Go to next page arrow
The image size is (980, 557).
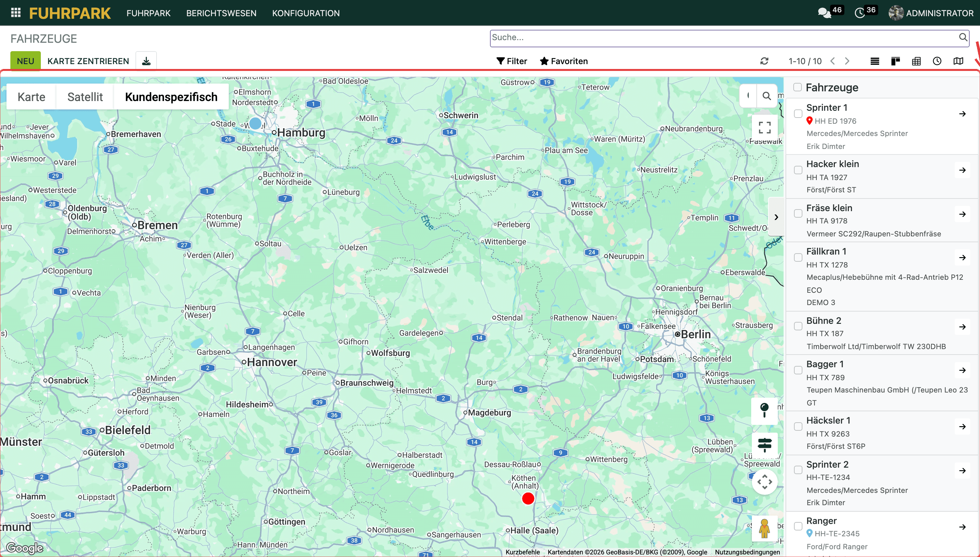pos(847,61)
